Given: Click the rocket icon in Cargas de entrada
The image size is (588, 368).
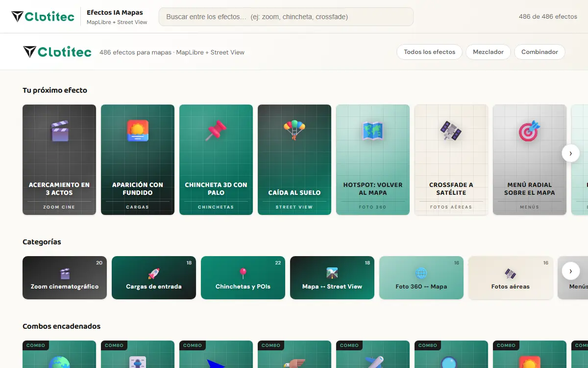Looking at the screenshot, I should click(x=154, y=273).
